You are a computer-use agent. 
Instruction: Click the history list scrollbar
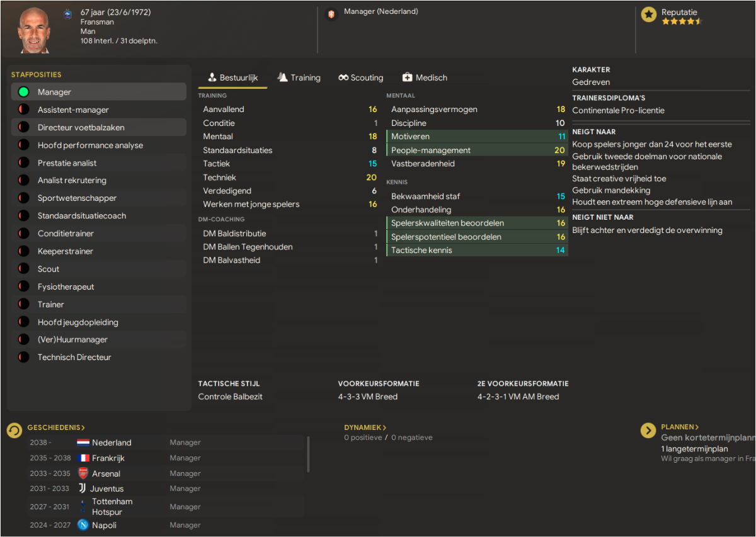click(x=308, y=455)
